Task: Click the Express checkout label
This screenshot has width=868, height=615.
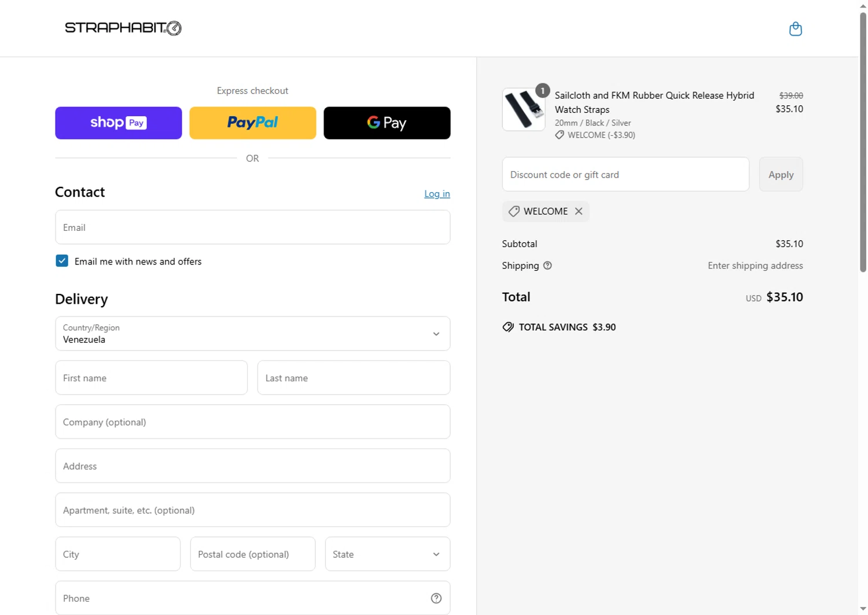Action: click(252, 91)
